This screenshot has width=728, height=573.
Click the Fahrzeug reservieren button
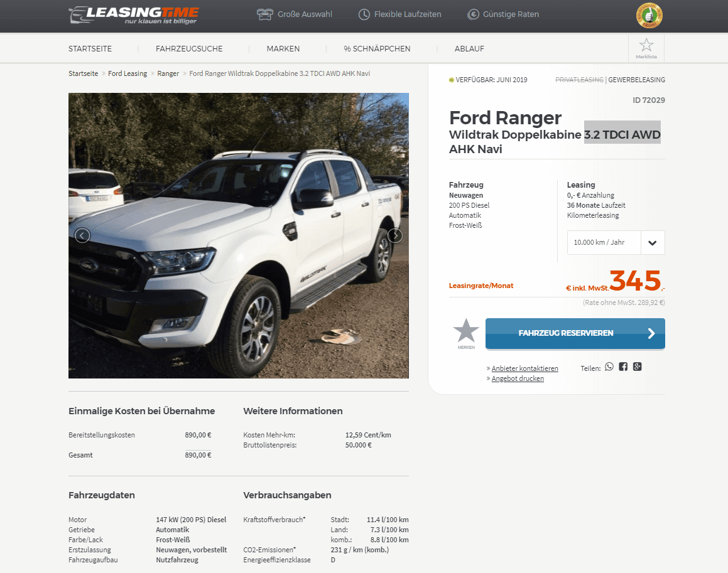click(x=575, y=334)
